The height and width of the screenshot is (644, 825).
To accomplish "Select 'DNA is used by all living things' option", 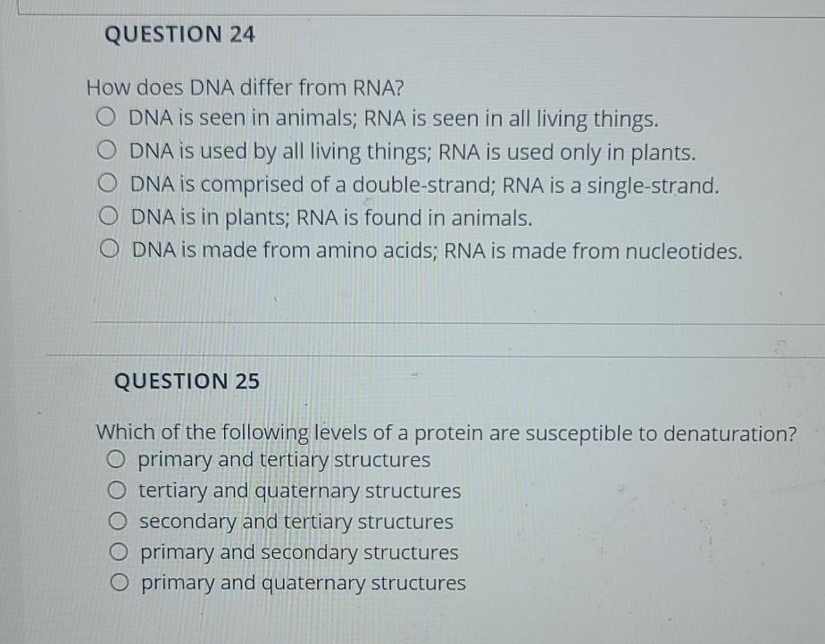I will (109, 149).
